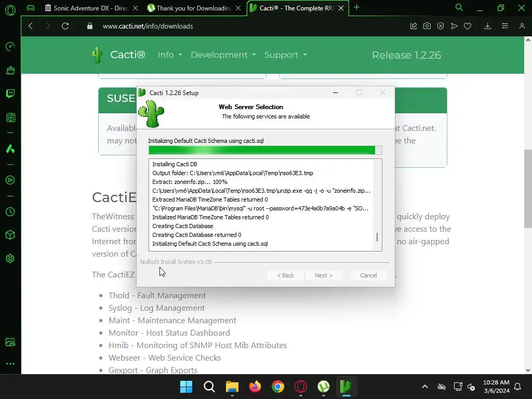Open a new browser tab
The image size is (532, 399).
tap(356, 7)
